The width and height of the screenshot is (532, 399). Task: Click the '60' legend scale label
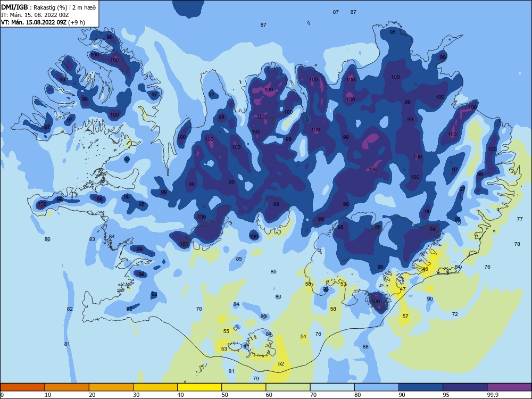click(x=269, y=395)
